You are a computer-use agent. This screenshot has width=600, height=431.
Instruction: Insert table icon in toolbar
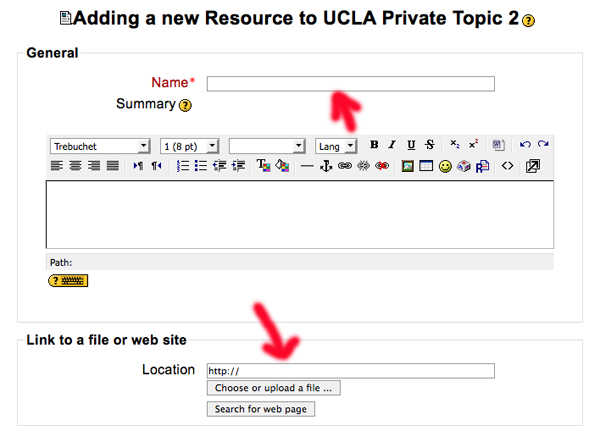[x=426, y=166]
